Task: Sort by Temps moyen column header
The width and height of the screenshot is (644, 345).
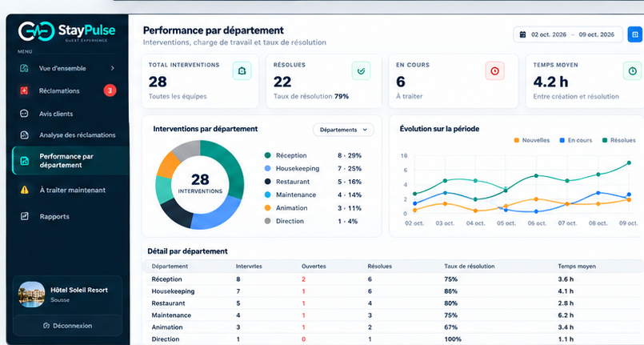Action: pos(577,266)
